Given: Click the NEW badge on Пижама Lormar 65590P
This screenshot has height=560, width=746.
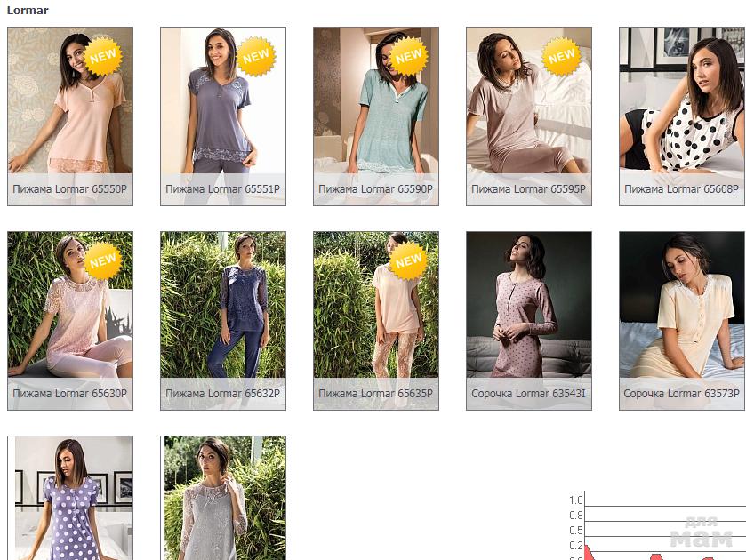Looking at the screenshot, I should click(408, 57).
